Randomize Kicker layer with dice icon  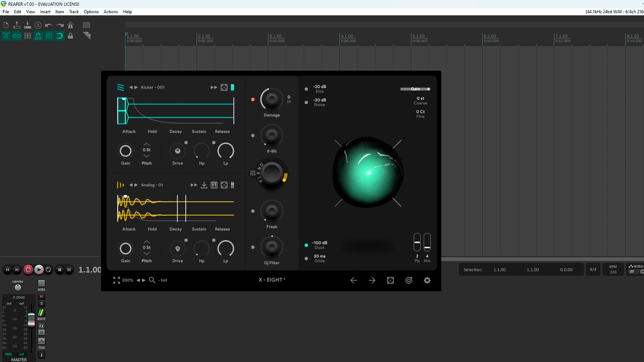tap(224, 87)
